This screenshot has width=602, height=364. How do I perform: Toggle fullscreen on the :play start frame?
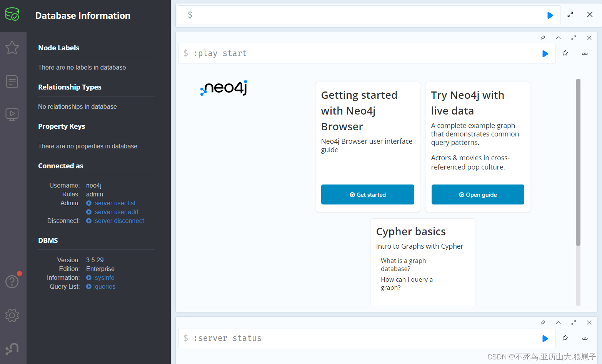[x=574, y=38]
